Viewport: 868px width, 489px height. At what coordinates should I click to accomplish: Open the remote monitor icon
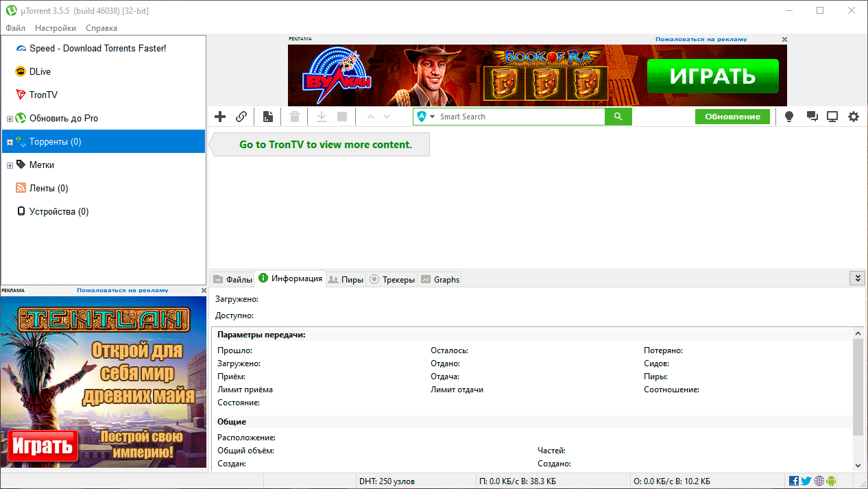point(832,117)
